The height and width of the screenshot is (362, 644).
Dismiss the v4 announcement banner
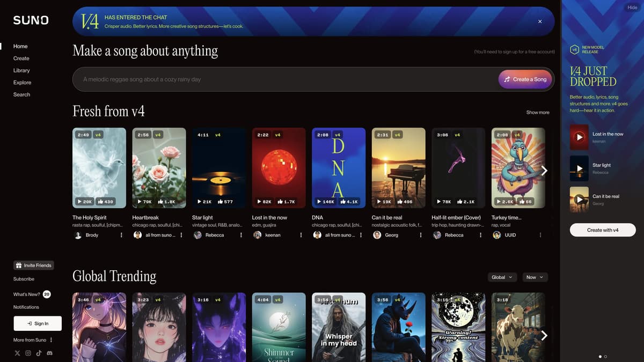click(540, 21)
